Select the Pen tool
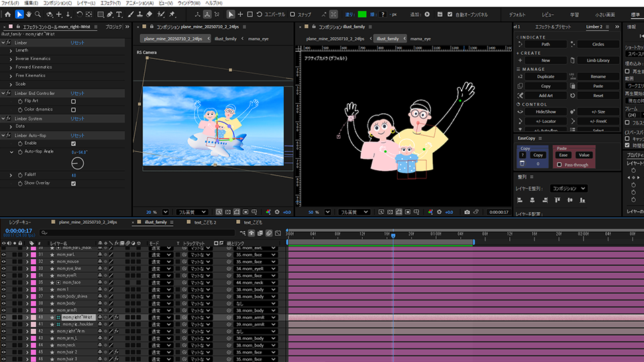The height and width of the screenshot is (362, 644). pos(109,14)
